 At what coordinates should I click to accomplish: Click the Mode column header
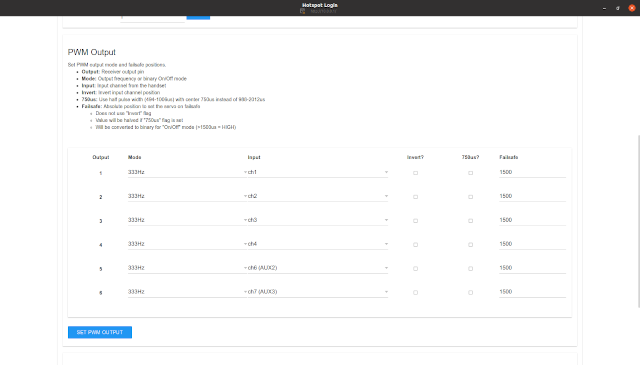point(135,157)
